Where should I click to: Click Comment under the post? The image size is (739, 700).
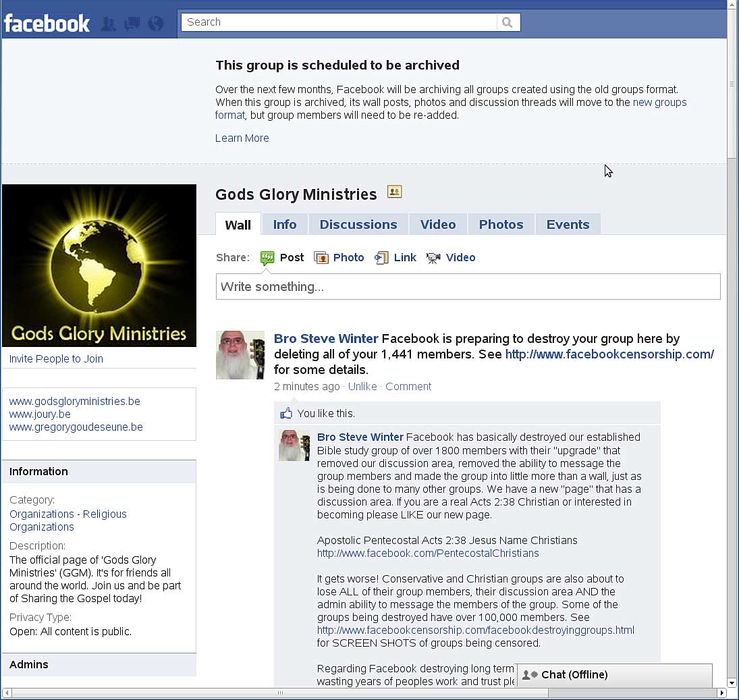point(408,387)
